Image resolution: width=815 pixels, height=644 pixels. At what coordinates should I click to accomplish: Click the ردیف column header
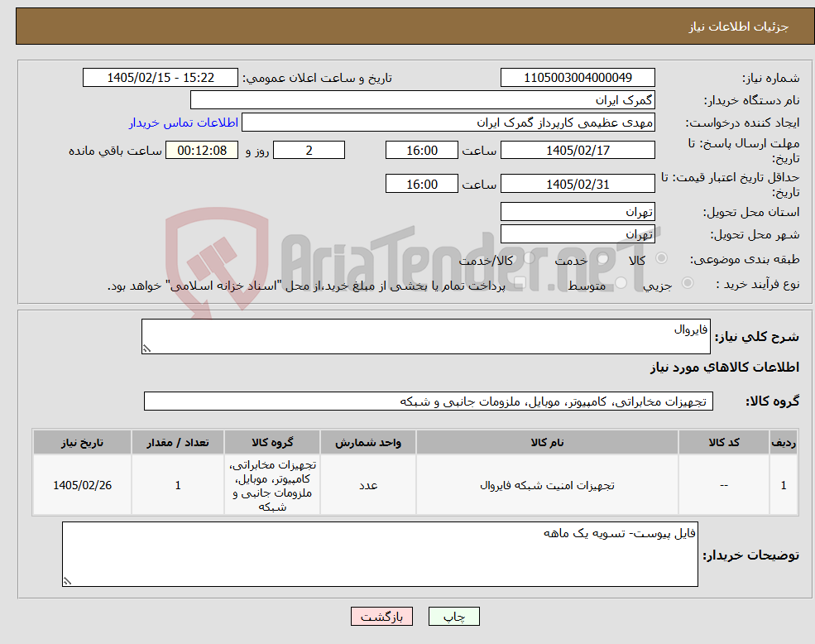pyautogui.click(x=784, y=442)
